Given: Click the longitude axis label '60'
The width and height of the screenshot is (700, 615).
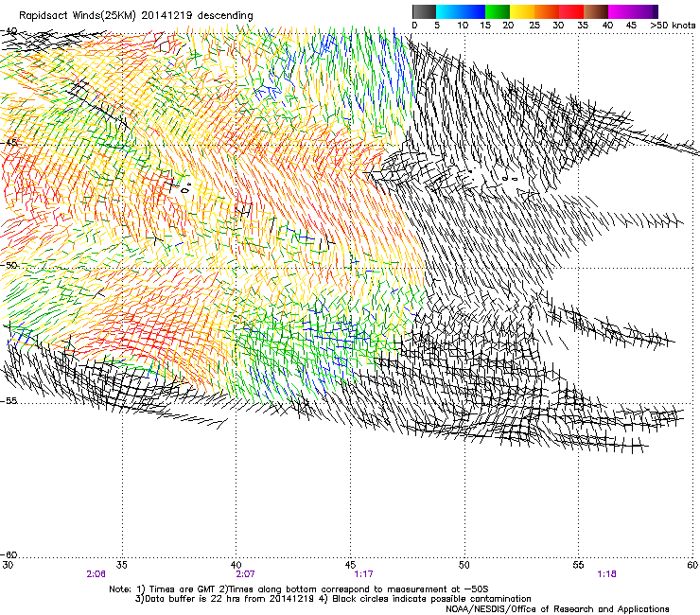Looking at the screenshot, I should [692, 565].
